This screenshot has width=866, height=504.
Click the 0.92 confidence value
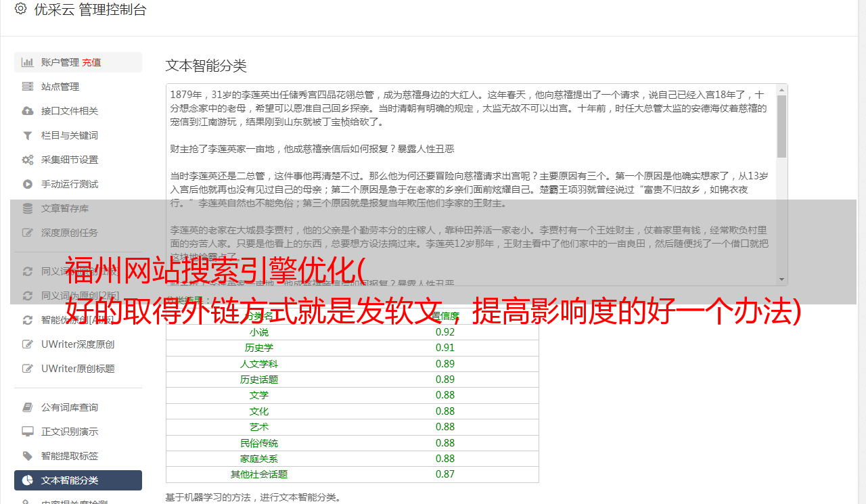445,332
